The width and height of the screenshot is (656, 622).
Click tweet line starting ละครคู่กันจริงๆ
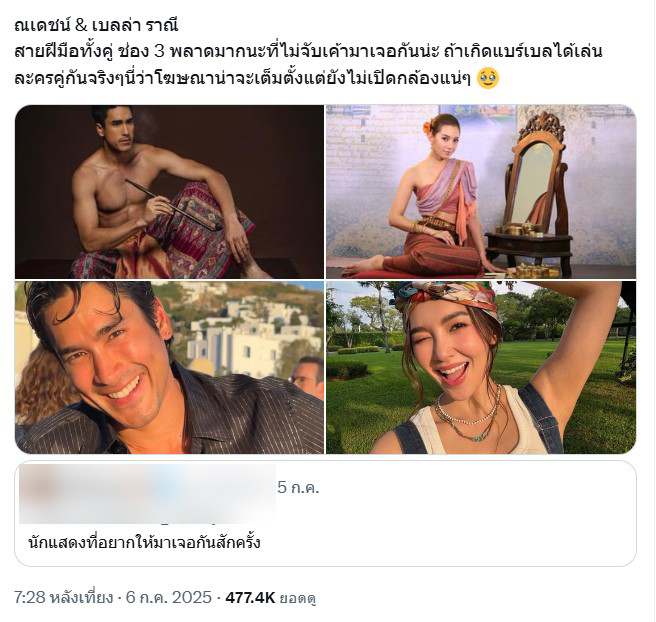(x=243, y=79)
